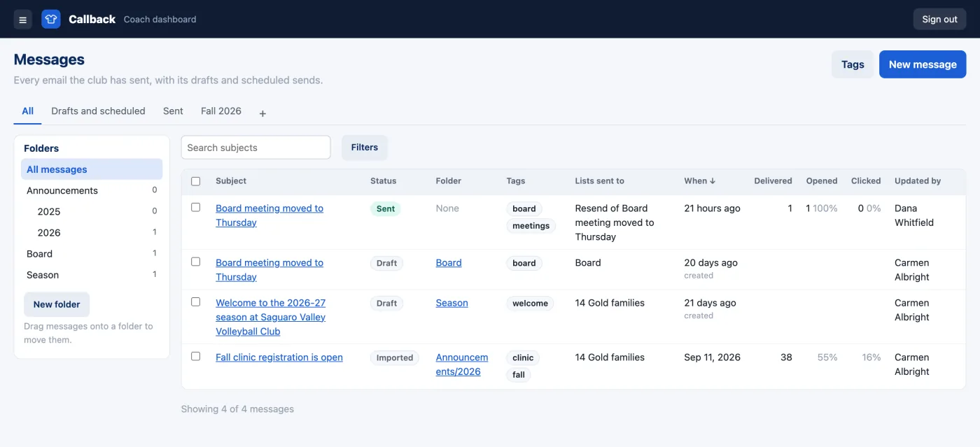Follow the Season folder link in table
Viewport: 980px width, 447px height.
click(452, 303)
